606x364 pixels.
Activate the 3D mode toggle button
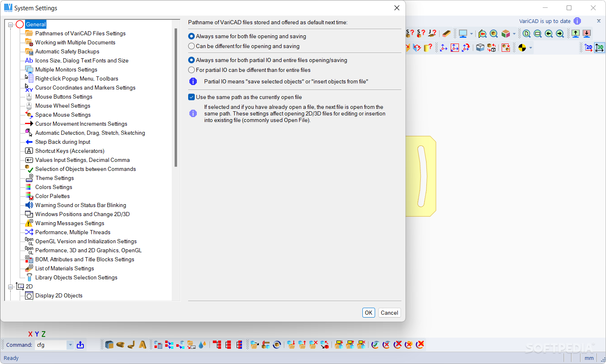(x=599, y=48)
